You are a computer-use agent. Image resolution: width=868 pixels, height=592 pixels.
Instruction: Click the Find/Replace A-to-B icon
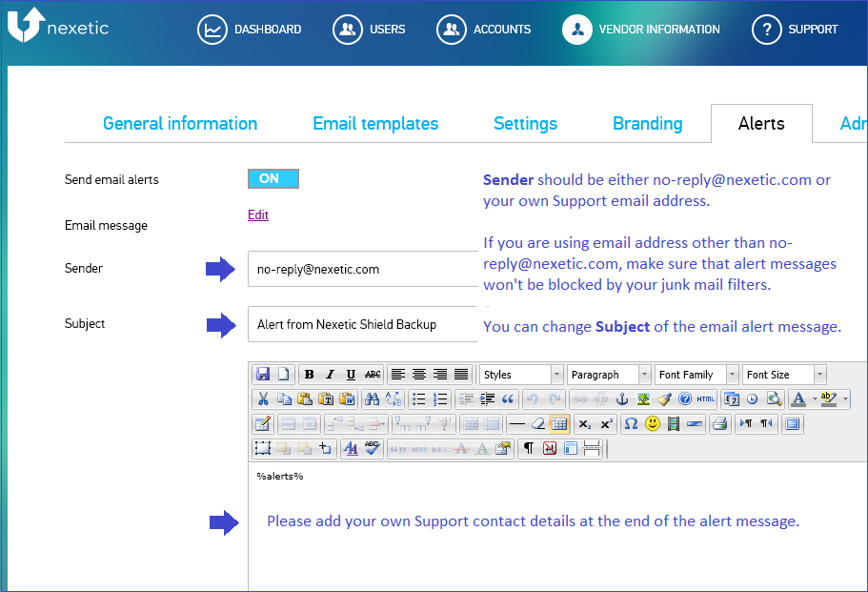click(x=394, y=398)
